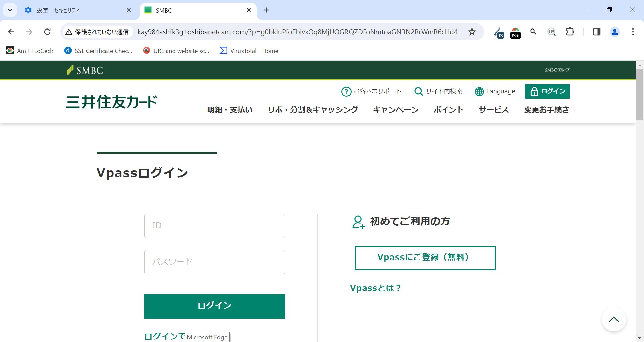Screen dimensions: 644x342
Task: Click the SMBCグループ link
Action: pos(557,70)
